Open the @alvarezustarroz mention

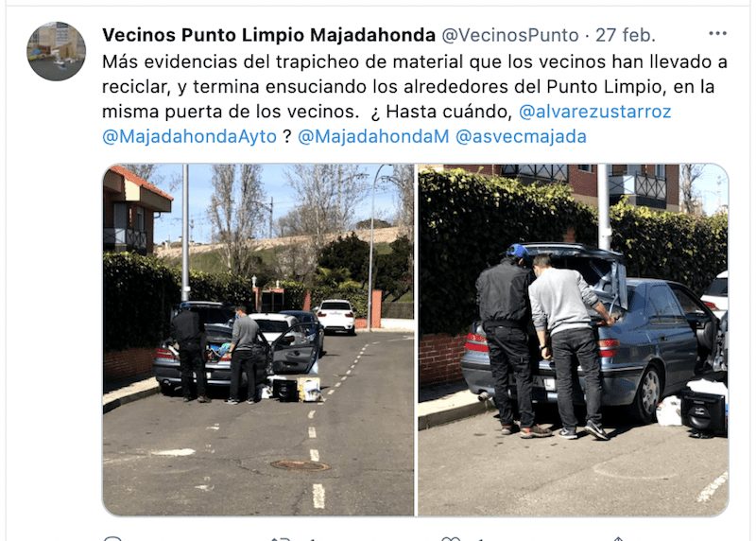[595, 112]
